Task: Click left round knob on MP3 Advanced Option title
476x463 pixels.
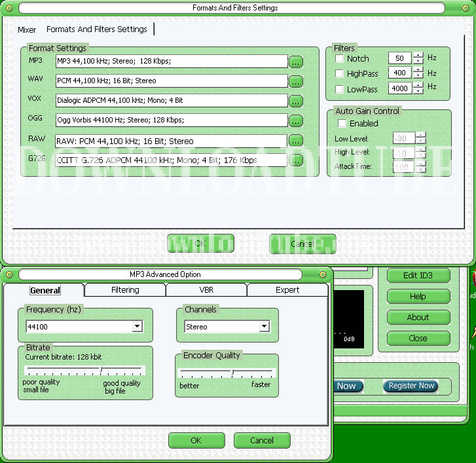Action: click(9, 274)
